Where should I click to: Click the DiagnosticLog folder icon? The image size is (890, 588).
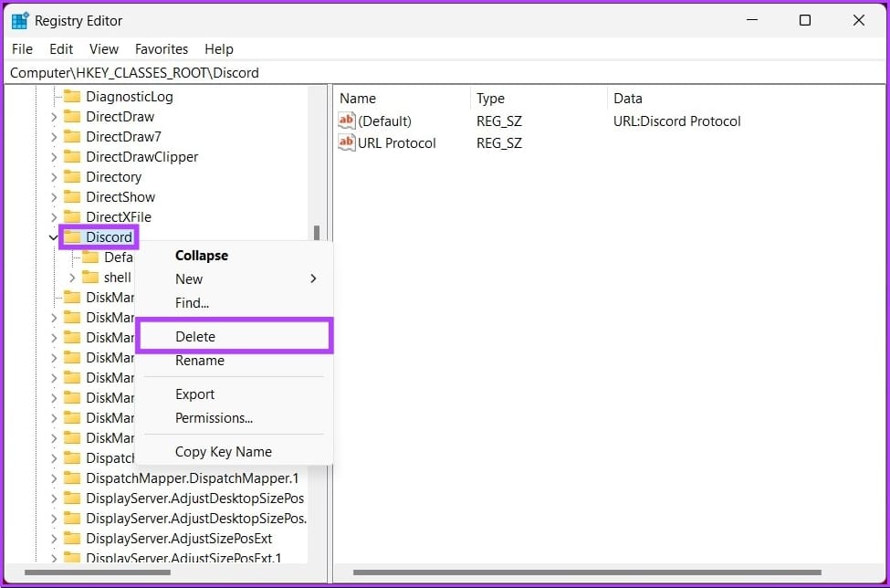[x=72, y=97]
